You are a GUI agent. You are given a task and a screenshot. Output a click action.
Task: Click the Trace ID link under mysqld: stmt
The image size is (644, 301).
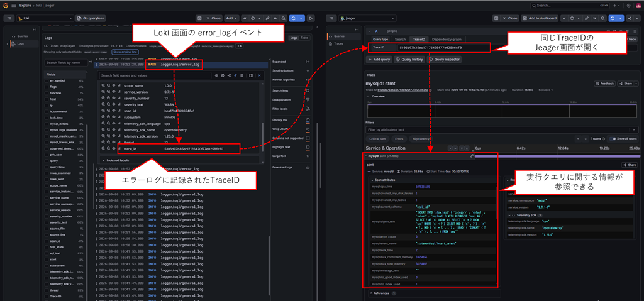(402, 89)
